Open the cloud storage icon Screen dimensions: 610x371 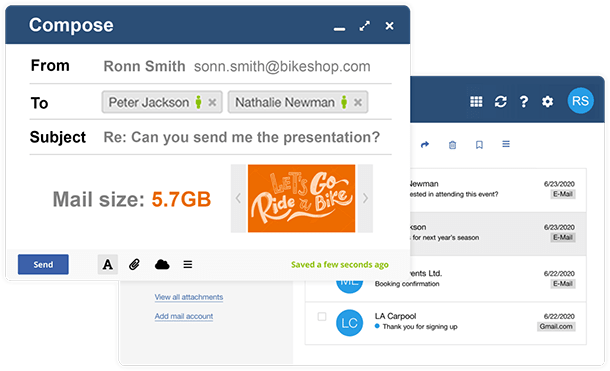tap(162, 264)
